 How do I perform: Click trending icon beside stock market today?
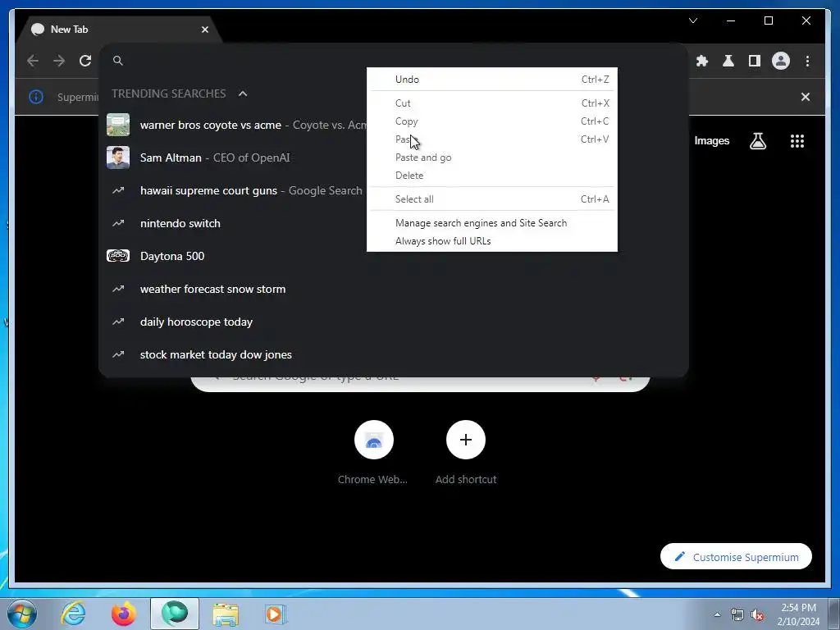pos(118,354)
